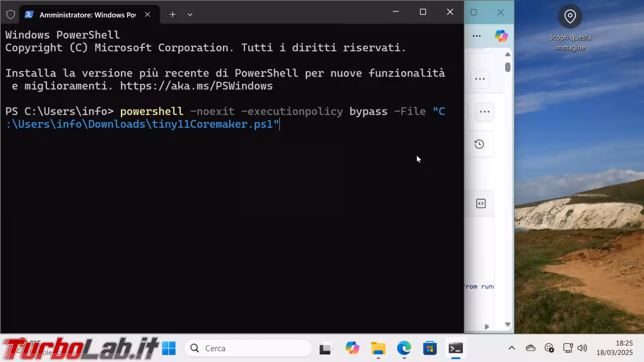Launch Copilot from the taskbar
This screenshot has height=362, width=644.
[352, 348]
